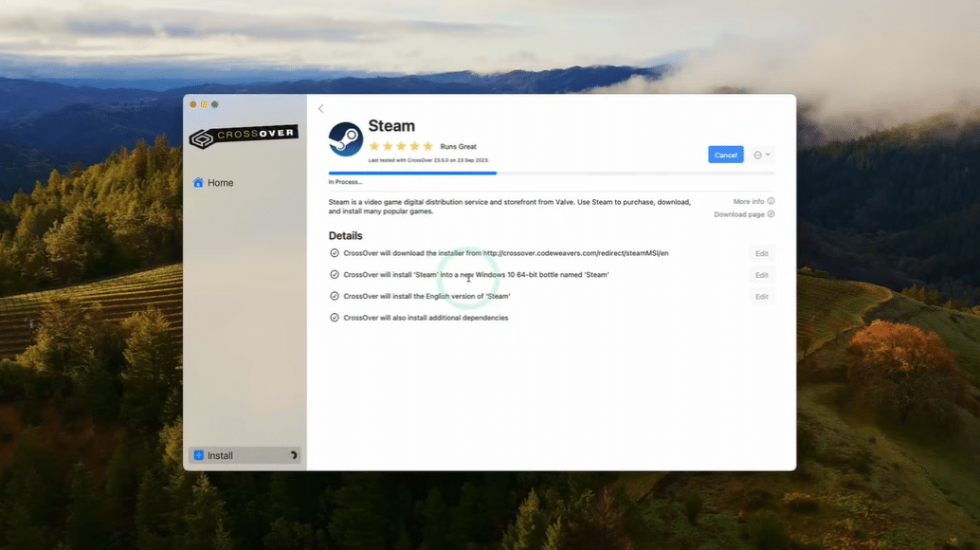980x550 pixels.
Task: Edit the English version setting
Action: 761,297
